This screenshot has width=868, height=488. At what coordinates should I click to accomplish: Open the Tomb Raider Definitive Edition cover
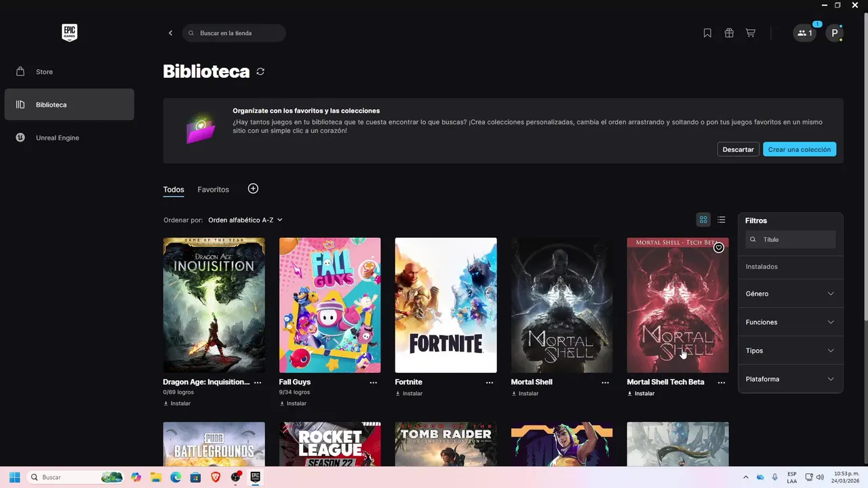point(446,444)
